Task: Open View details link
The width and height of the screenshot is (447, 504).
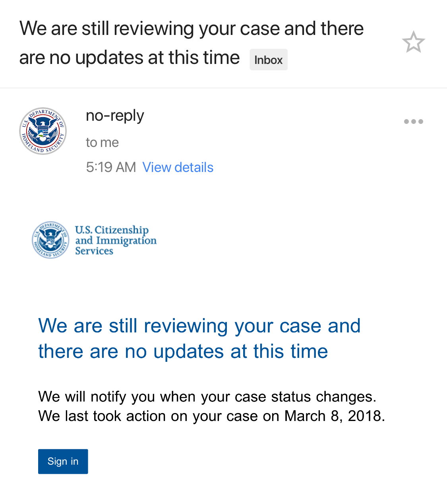Action: point(178,167)
